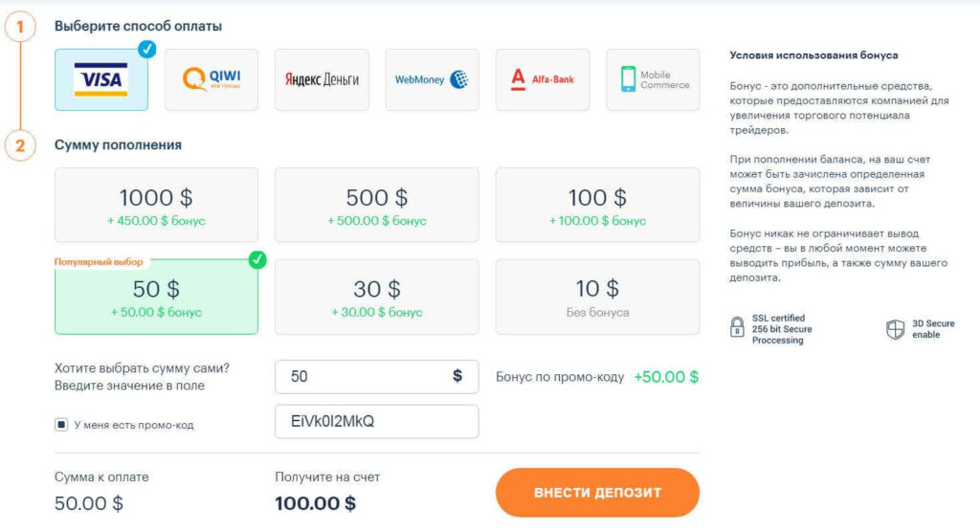Viewport: 980px width, 532px height.
Task: Toggle the 'У меня есть промо-код' checkbox
Action: 61,424
